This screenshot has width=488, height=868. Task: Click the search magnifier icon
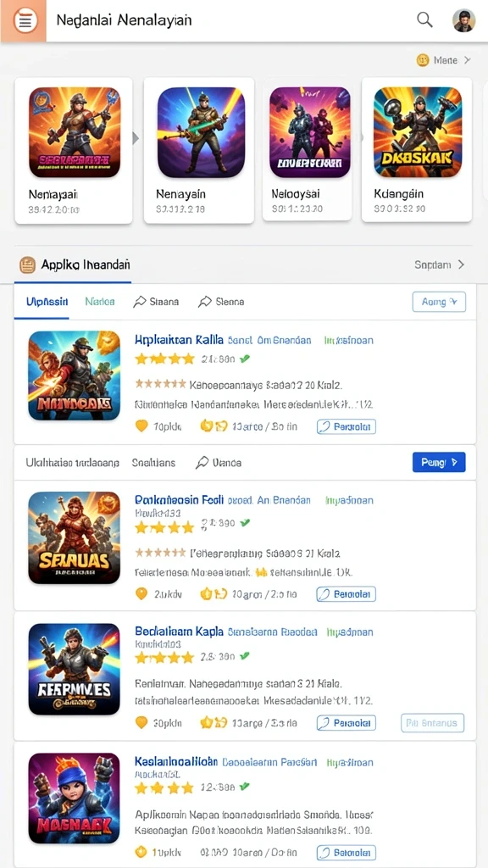tap(424, 20)
